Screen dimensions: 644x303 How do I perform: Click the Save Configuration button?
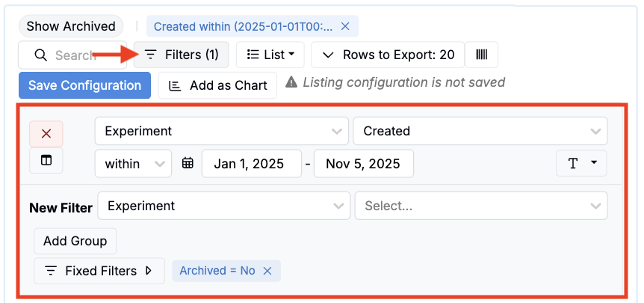pyautogui.click(x=84, y=85)
